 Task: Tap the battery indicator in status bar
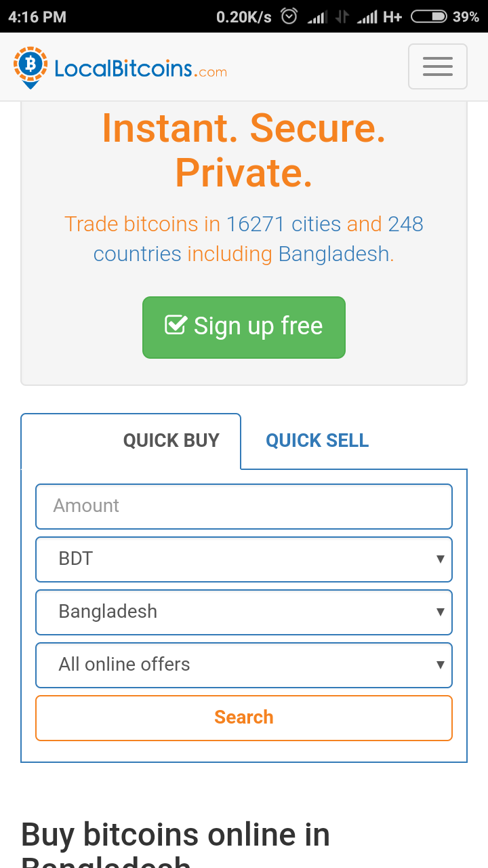click(428, 16)
